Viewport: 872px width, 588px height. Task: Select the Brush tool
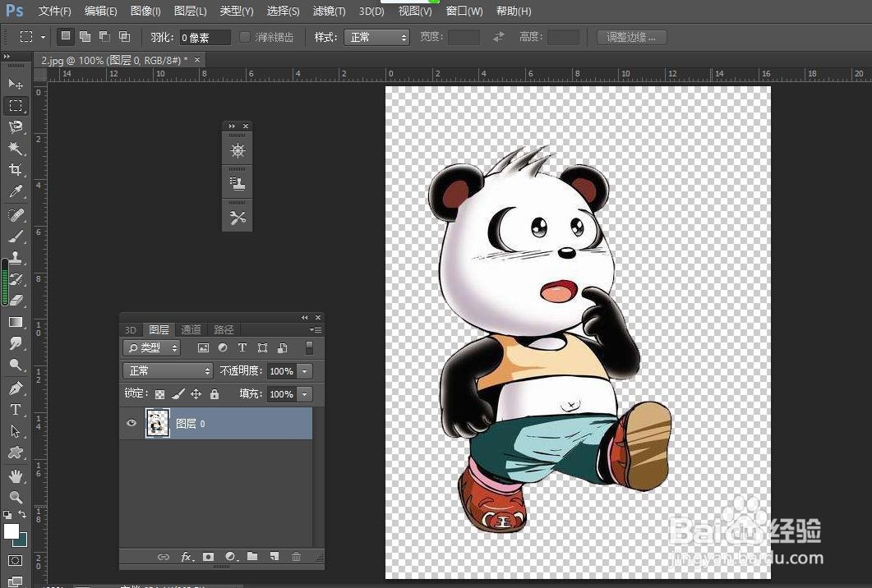point(16,237)
